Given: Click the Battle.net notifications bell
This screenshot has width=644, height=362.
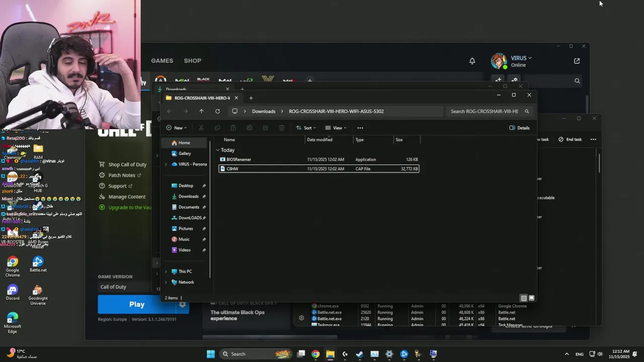Looking at the screenshot, I should [x=472, y=61].
